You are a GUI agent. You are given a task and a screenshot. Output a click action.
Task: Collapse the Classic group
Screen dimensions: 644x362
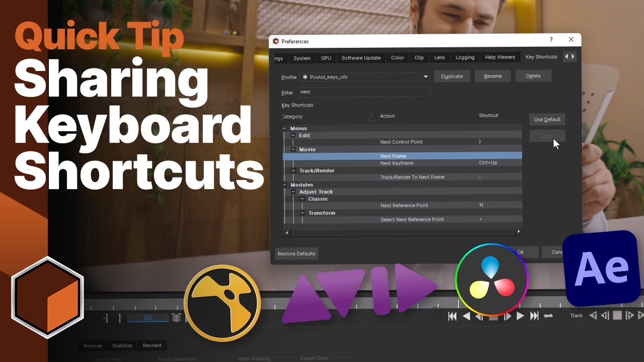tap(302, 199)
